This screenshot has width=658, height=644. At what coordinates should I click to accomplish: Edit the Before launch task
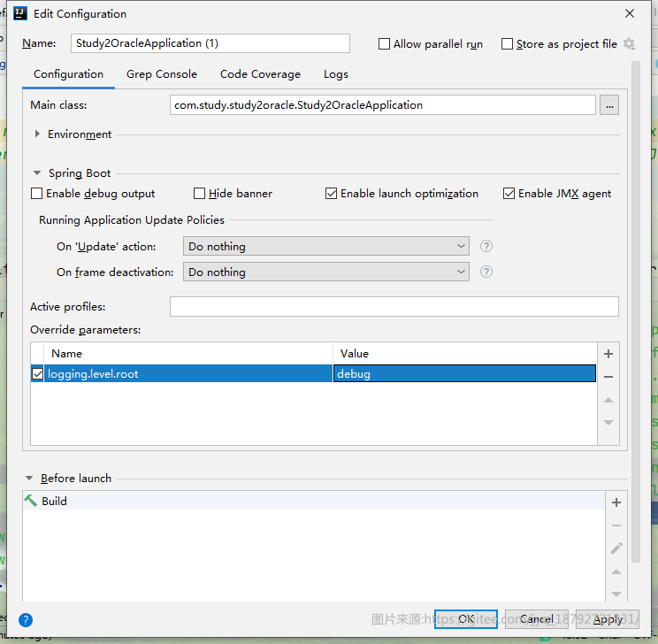click(616, 548)
